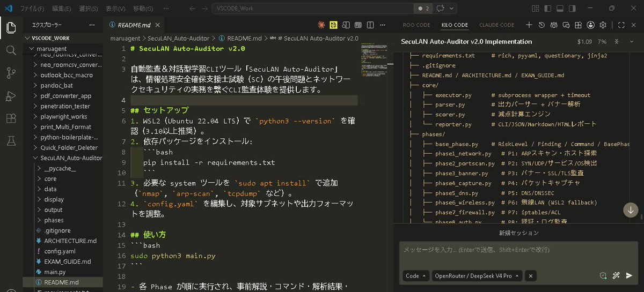Open Kilo Code profile account icon
The height and width of the screenshot is (292, 644).
click(590, 25)
